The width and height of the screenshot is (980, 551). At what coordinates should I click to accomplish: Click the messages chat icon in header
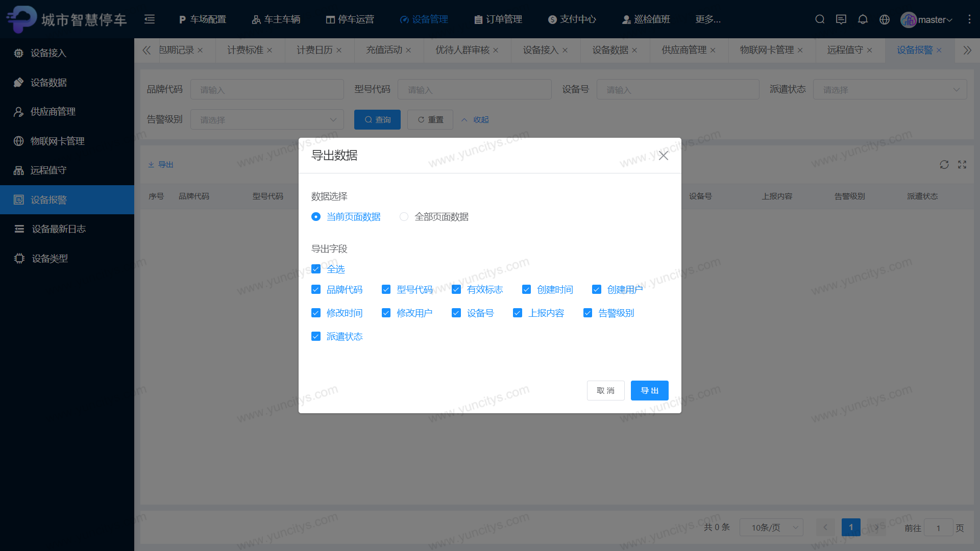(x=841, y=19)
